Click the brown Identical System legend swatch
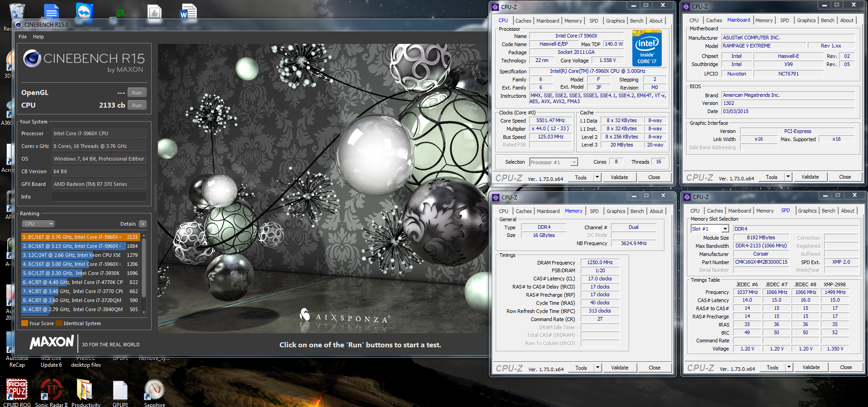This screenshot has height=407, width=868. coord(59,323)
